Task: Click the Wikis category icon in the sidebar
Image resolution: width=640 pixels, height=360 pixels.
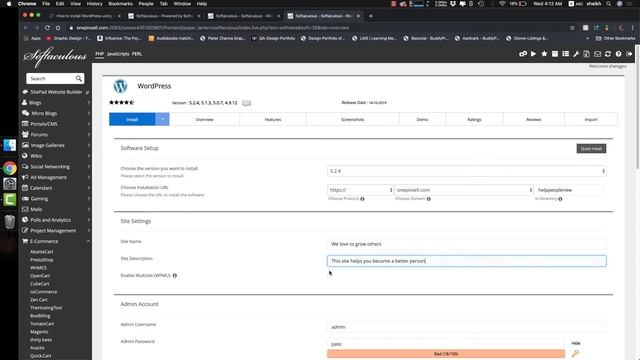Action: pos(25,156)
